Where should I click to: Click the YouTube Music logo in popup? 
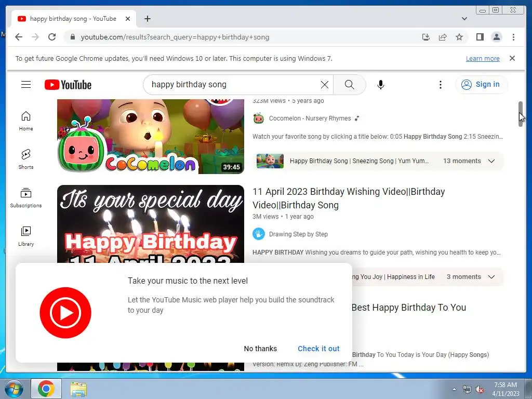click(x=65, y=312)
